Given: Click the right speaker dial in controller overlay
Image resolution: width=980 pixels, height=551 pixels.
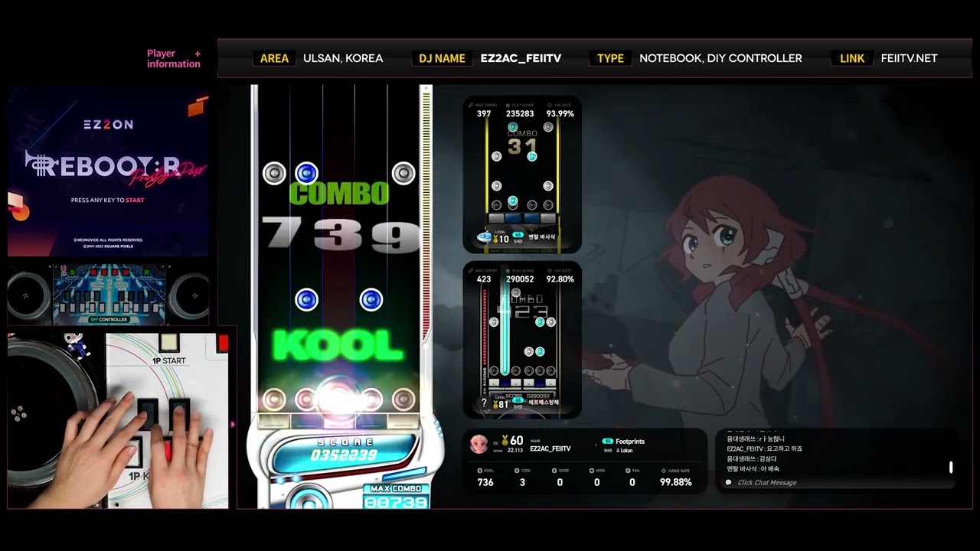Looking at the screenshot, I should [189, 295].
